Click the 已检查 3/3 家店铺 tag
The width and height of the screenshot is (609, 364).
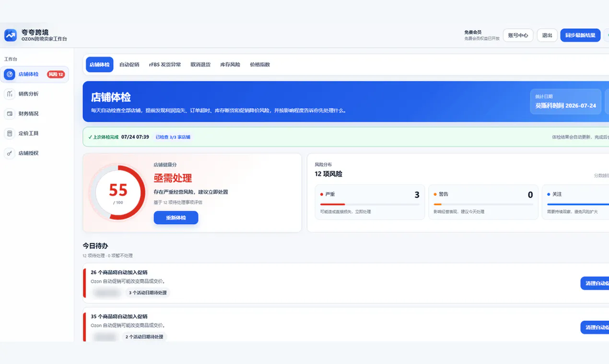click(x=173, y=137)
